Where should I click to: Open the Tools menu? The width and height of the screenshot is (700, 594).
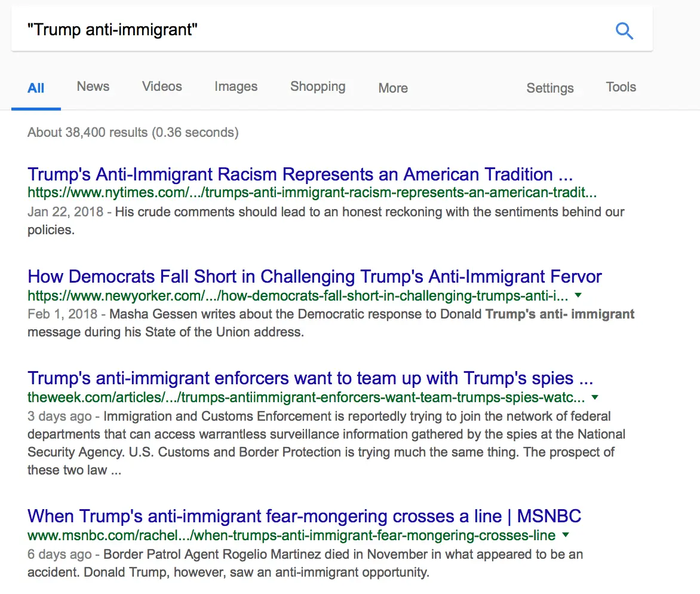click(621, 87)
